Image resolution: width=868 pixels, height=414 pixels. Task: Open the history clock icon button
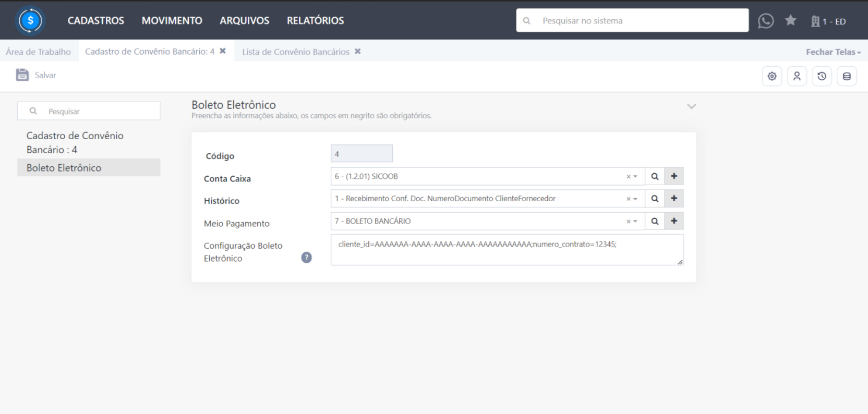coord(822,76)
